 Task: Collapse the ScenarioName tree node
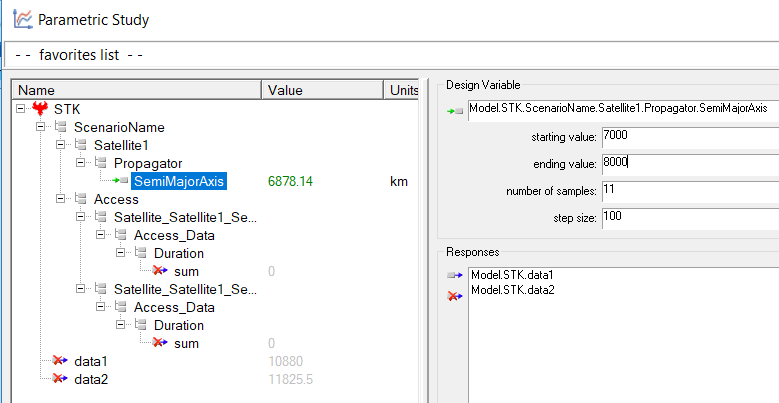pyautogui.click(x=41, y=127)
